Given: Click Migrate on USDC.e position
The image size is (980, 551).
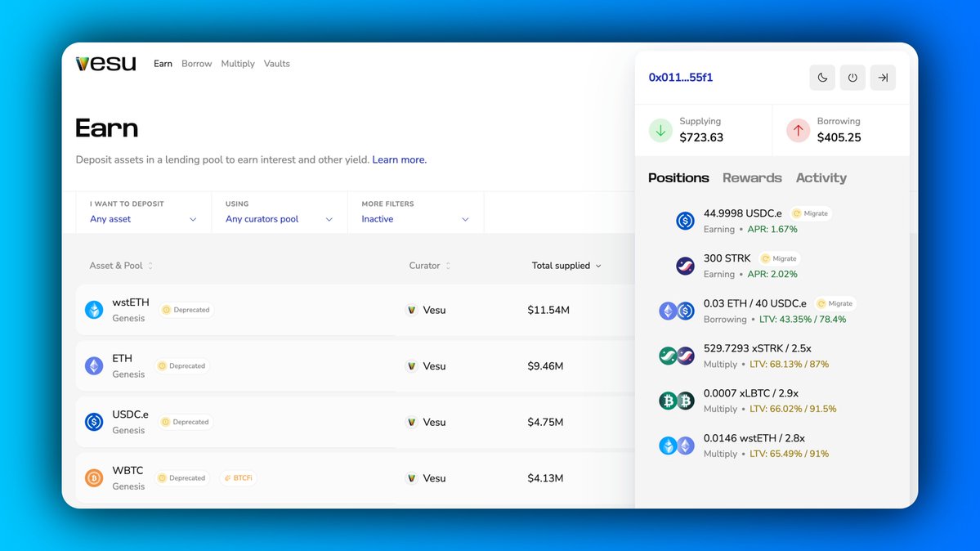Looking at the screenshot, I should (x=810, y=213).
